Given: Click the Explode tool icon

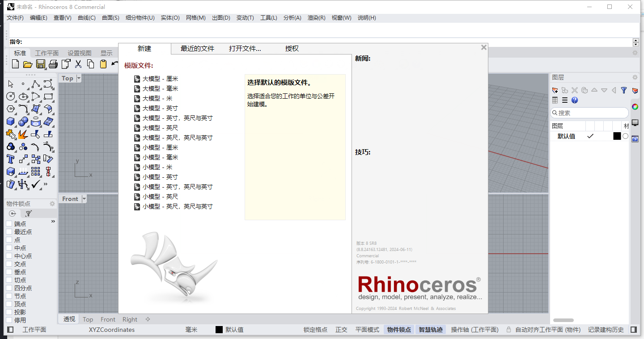Looking at the screenshot, I should click(23, 134).
